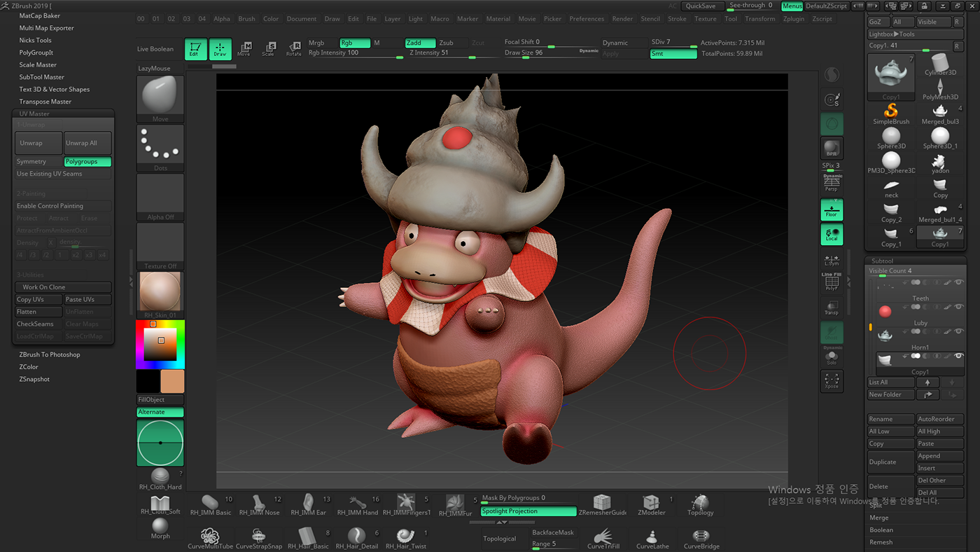Select the CurveTriFill brush
This screenshot has height=552, width=980.
tap(602, 539)
